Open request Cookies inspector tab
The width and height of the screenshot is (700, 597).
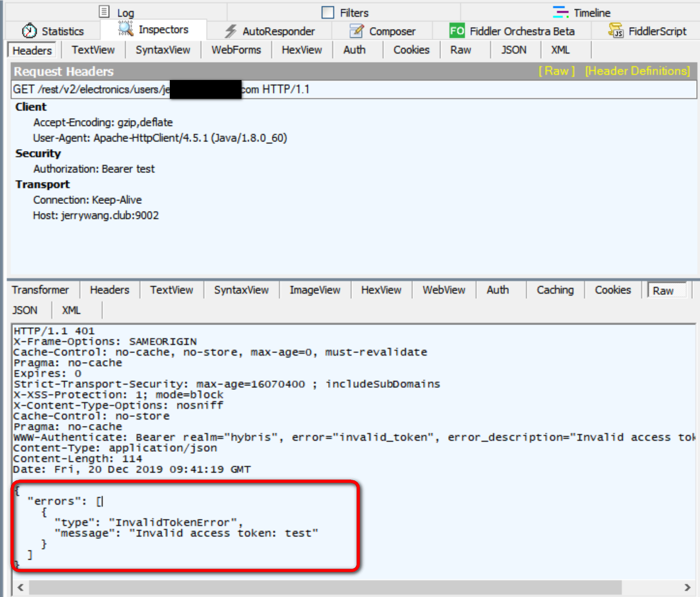point(411,50)
